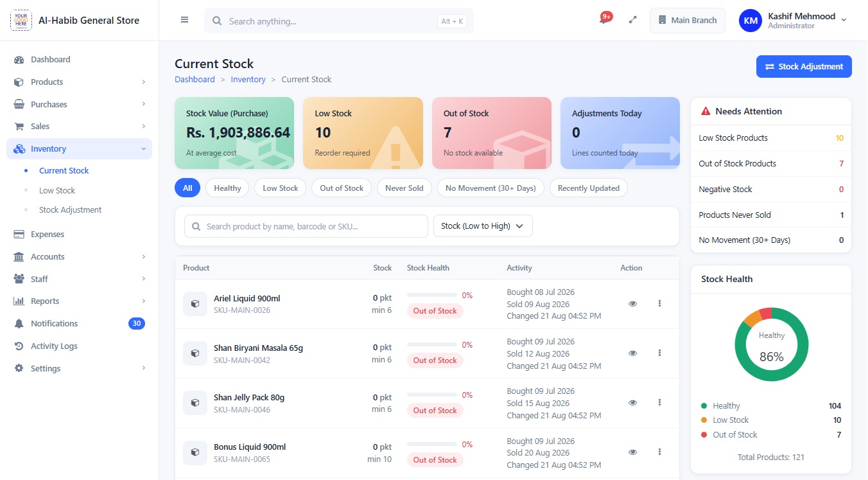Open the notifications bell in header
This screenshot has width=868, height=480.
coord(603,20)
